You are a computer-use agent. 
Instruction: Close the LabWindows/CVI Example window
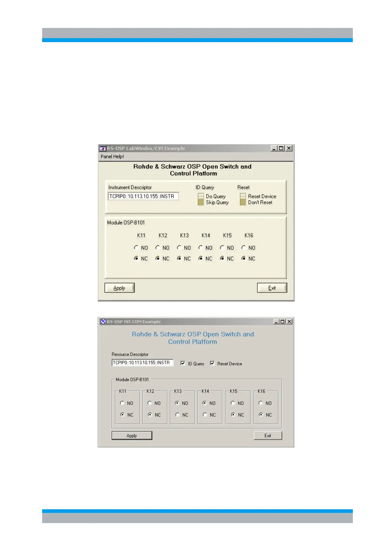pos(289,148)
